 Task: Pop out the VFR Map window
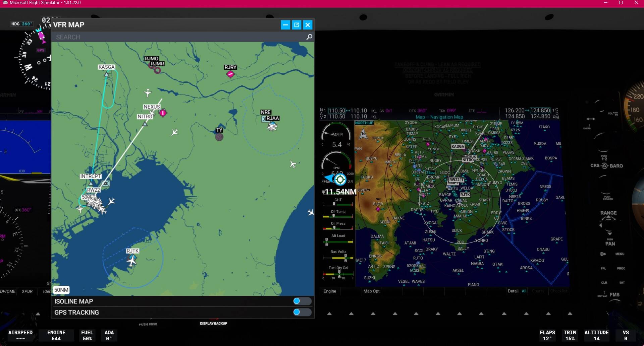tap(297, 25)
